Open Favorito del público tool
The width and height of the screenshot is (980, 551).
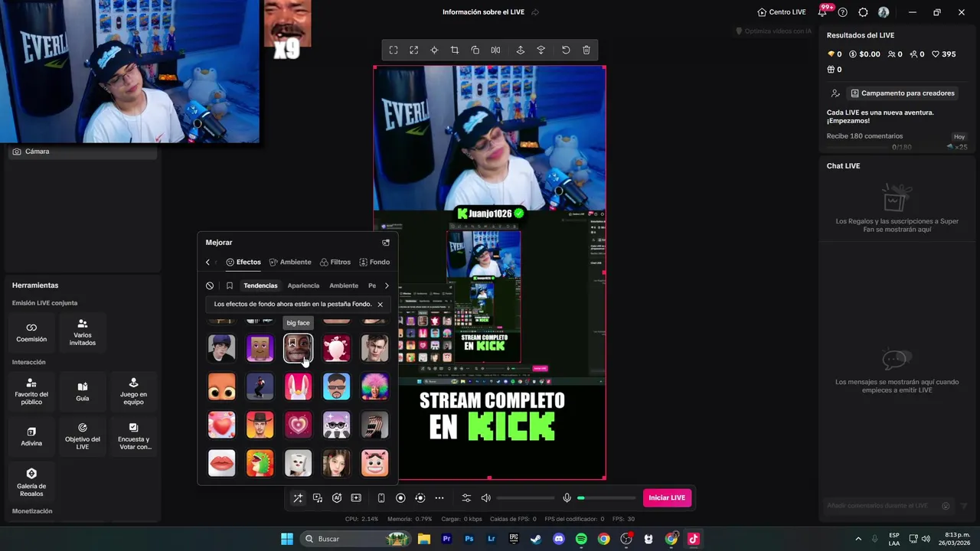[31, 391]
